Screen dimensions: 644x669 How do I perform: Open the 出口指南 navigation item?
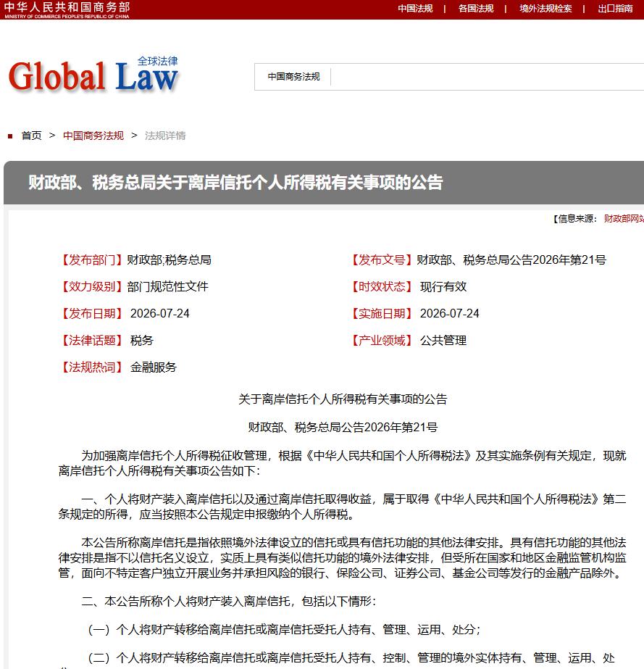coord(615,9)
